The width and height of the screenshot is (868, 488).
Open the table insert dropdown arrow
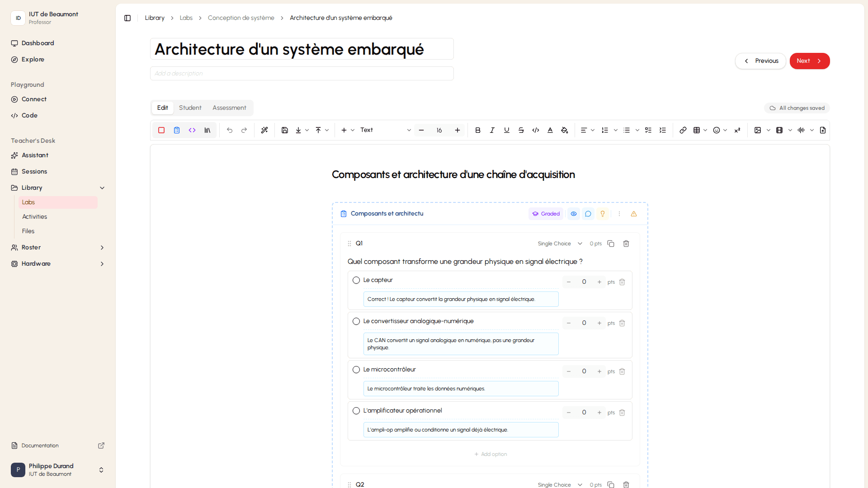pos(705,130)
